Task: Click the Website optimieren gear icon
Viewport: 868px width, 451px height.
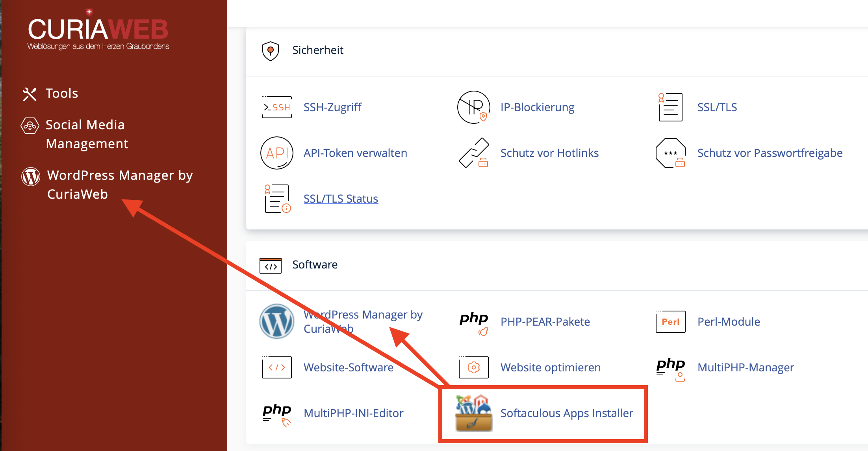Action: 474,367
